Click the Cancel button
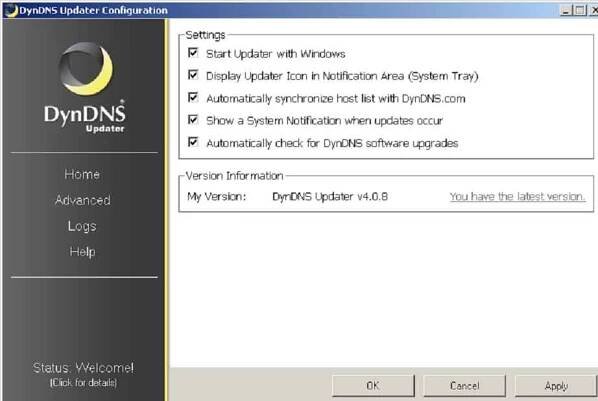Viewport: 598px width, 401px height. (465, 386)
